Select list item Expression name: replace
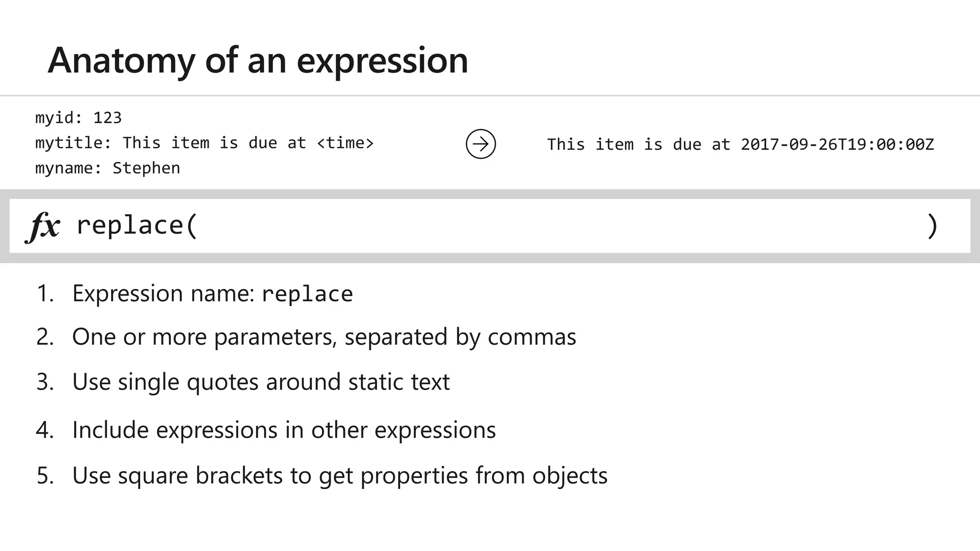The image size is (980, 551). click(212, 294)
